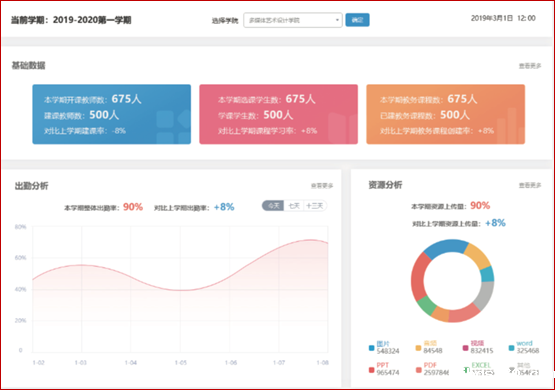Open 查看更多 link in 资源分析 panel
Viewport: 555px width, 390px height.
pyautogui.click(x=530, y=185)
